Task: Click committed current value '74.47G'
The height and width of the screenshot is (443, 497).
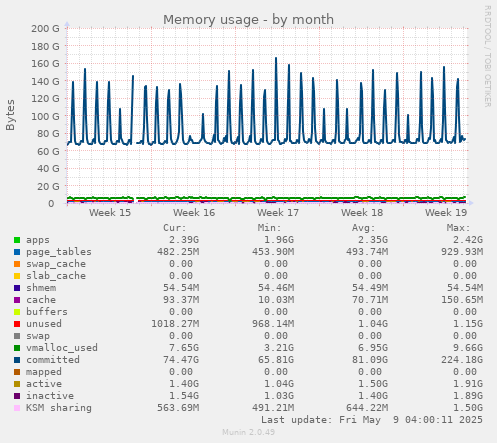Action: click(x=181, y=360)
